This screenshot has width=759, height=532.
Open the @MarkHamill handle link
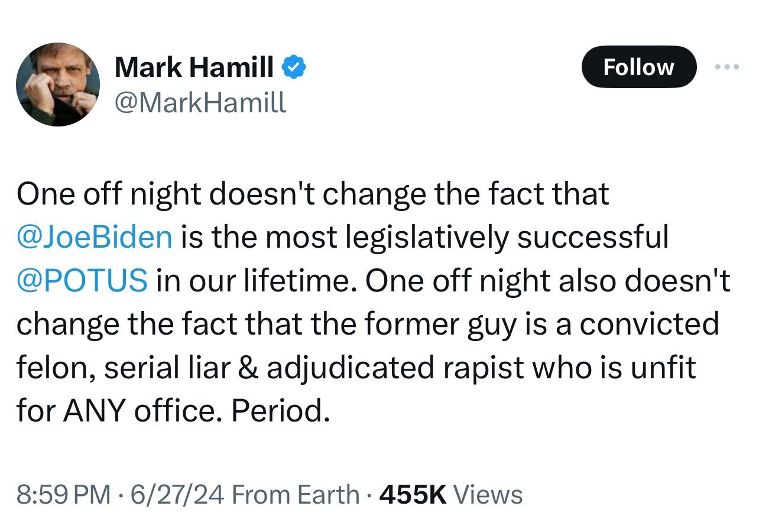tap(200, 103)
